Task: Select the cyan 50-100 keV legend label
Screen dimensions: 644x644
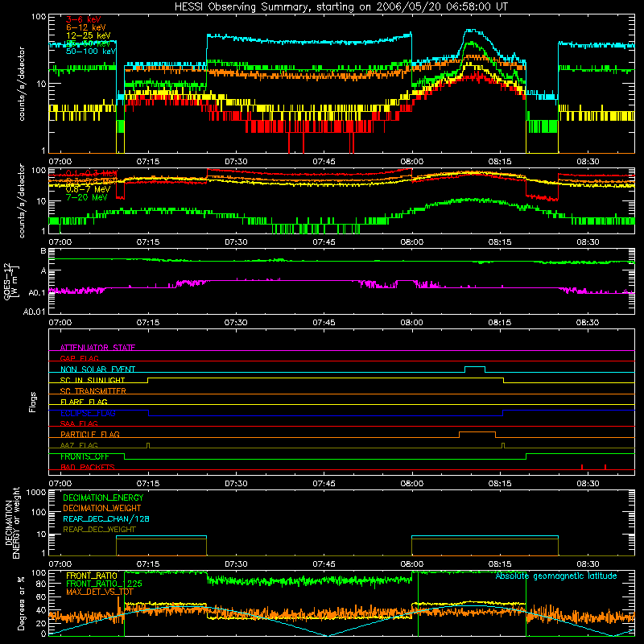Action: point(91,52)
